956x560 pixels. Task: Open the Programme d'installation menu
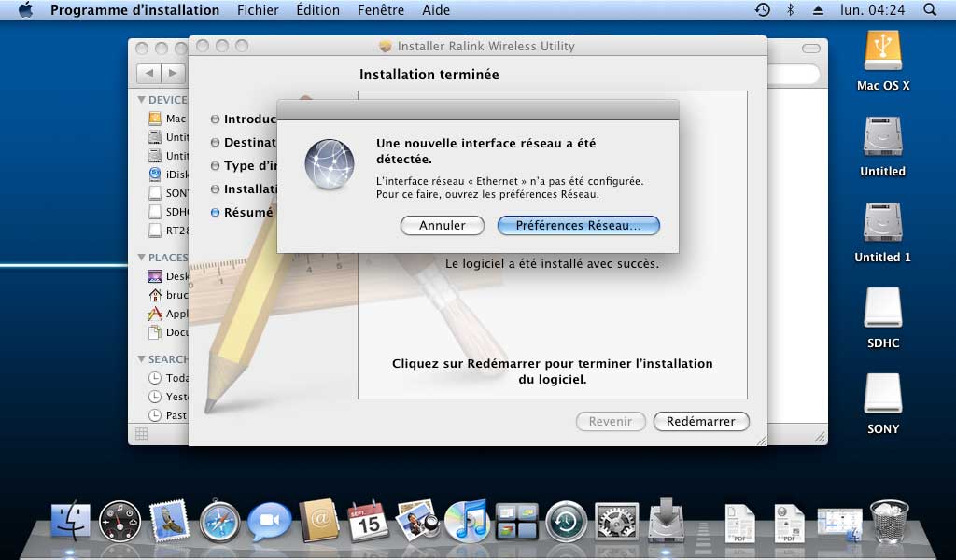134,9
